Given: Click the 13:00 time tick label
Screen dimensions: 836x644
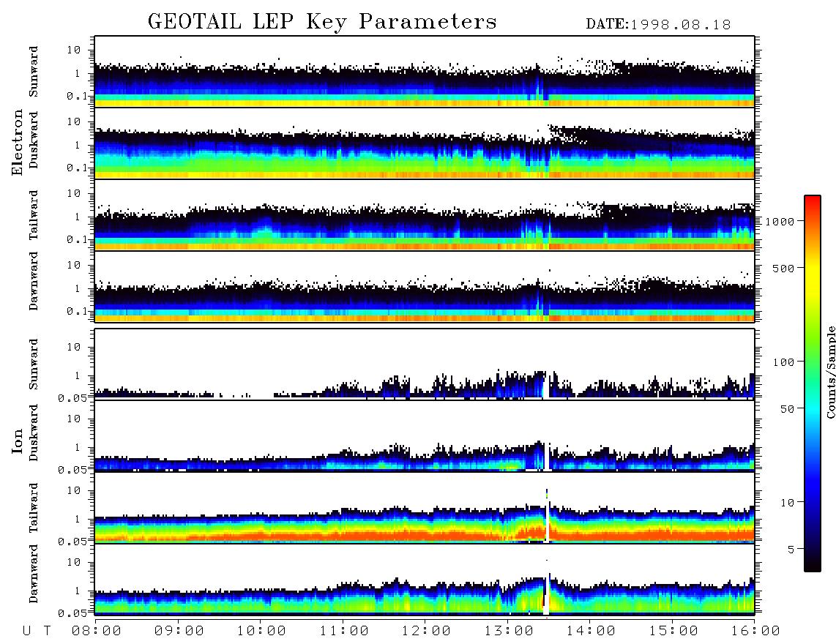Looking at the screenshot, I should click(509, 631).
